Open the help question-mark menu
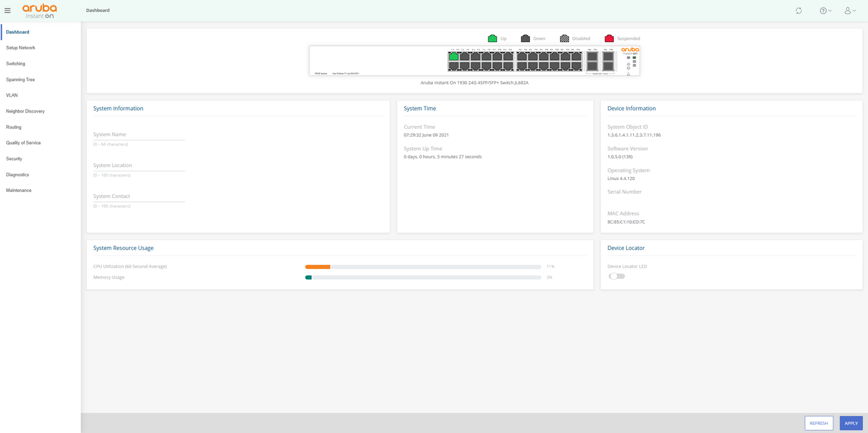The width and height of the screenshot is (868, 433). point(825,11)
